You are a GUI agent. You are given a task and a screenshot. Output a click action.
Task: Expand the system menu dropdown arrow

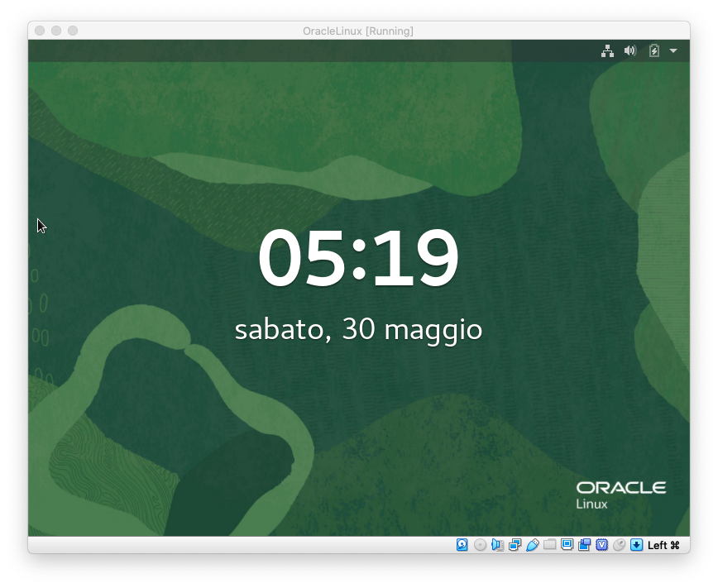pyautogui.click(x=673, y=50)
